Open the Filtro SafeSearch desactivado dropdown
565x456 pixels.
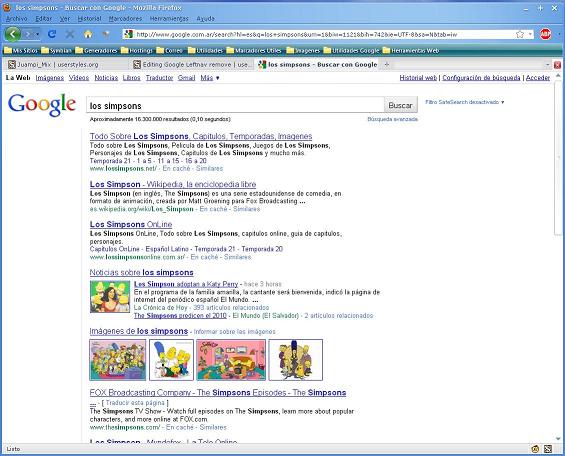tap(464, 102)
